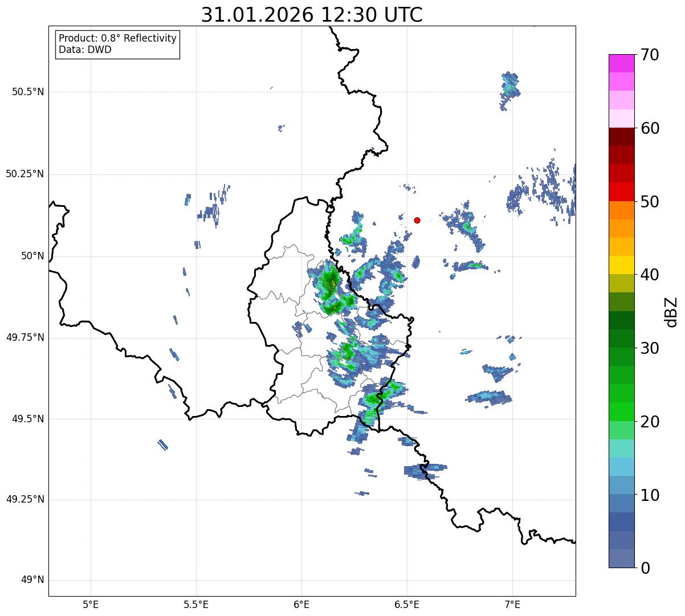Select the dark maroon 60 dBZ swatch
This screenshot has height=616, width=685.
click(x=621, y=137)
